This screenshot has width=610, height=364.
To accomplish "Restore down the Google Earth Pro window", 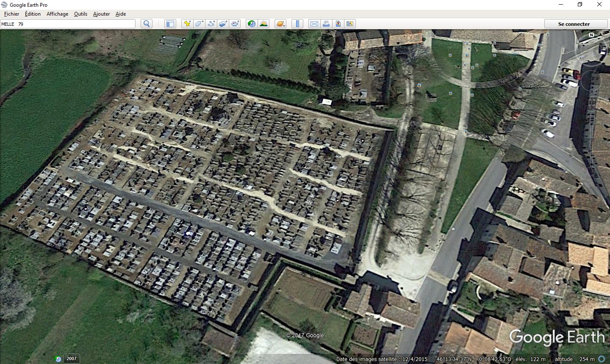I will pyautogui.click(x=580, y=5).
